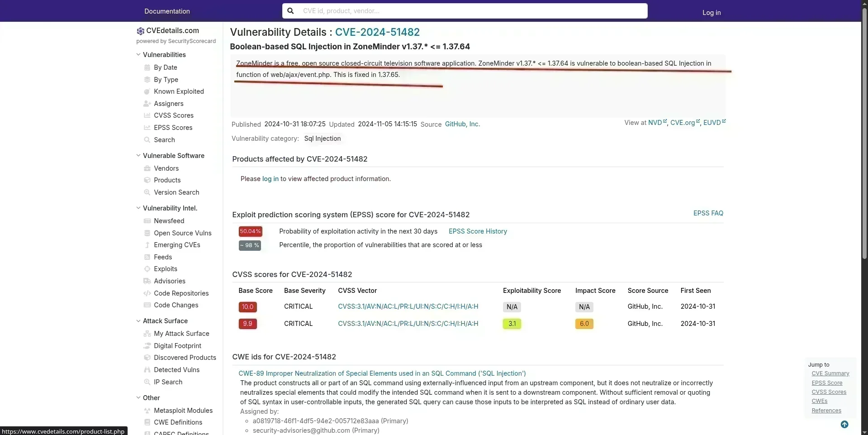Jump to CWEs section
The width and height of the screenshot is (868, 435).
(819, 401)
